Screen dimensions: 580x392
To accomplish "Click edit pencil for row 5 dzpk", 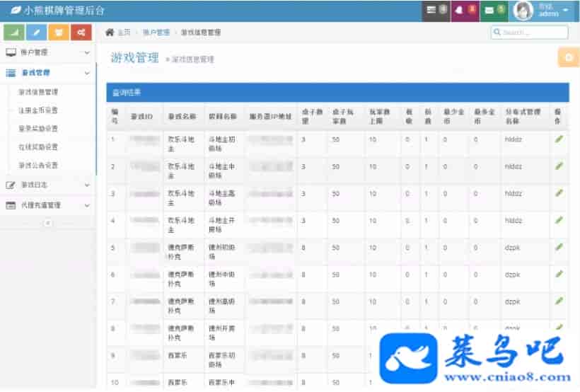I will (x=559, y=248).
